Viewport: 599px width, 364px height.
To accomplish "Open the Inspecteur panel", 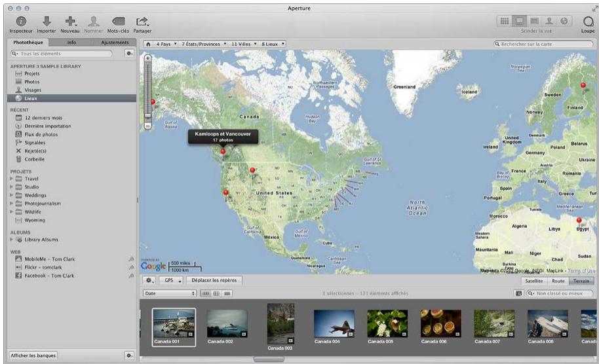I will 20,24.
